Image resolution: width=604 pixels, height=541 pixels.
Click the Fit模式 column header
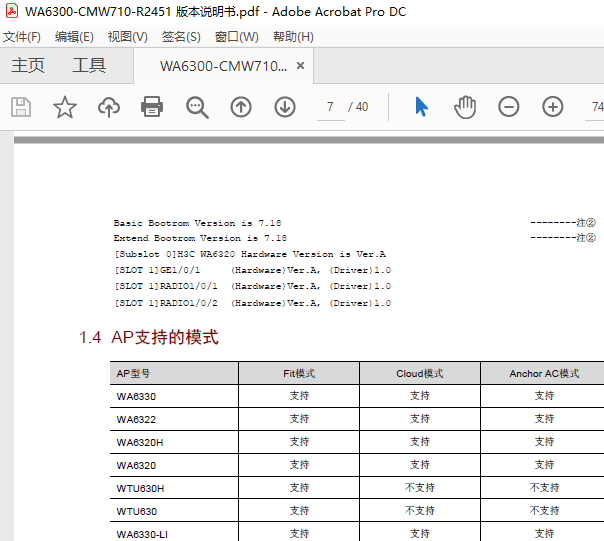(299, 373)
